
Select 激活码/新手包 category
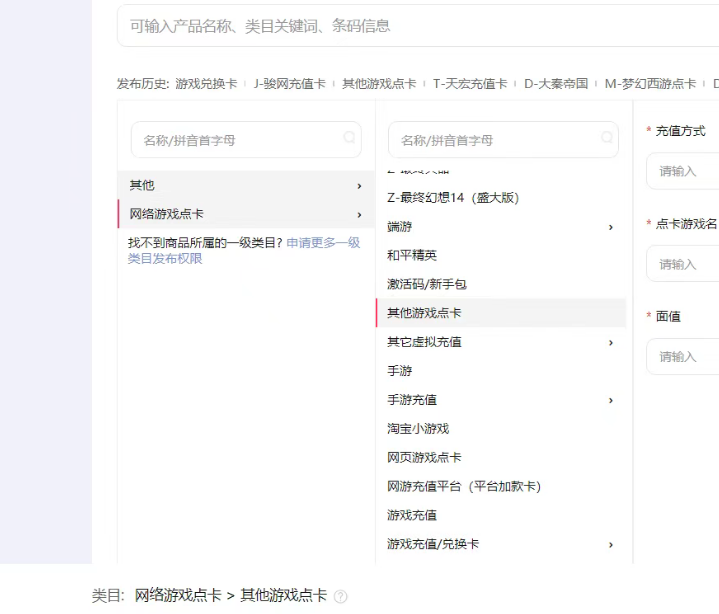(x=426, y=285)
